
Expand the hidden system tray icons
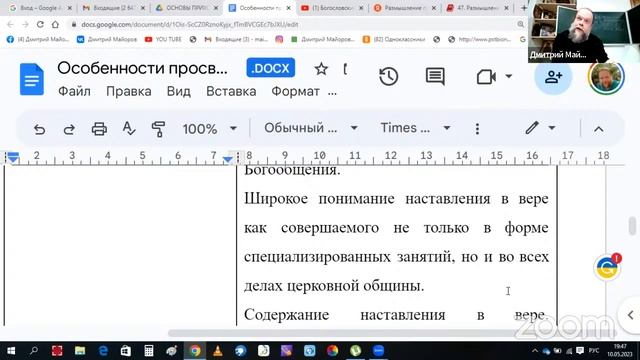click(x=535, y=351)
